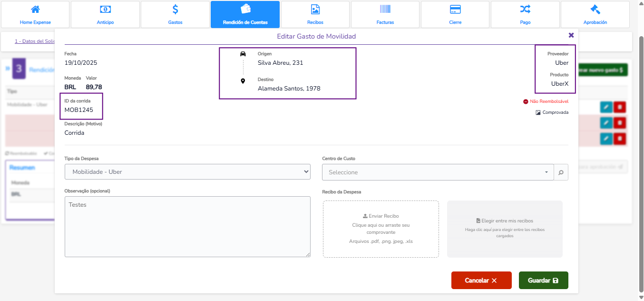Go to the Anticipo money icon

click(105, 10)
